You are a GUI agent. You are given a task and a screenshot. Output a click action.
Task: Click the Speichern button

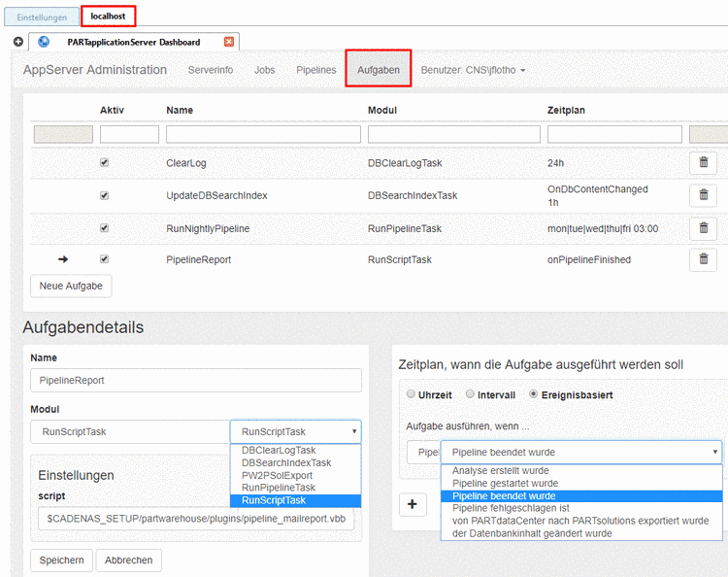(62, 560)
